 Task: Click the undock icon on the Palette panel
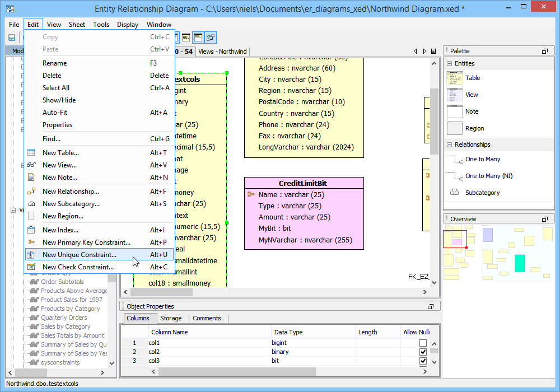click(544, 51)
